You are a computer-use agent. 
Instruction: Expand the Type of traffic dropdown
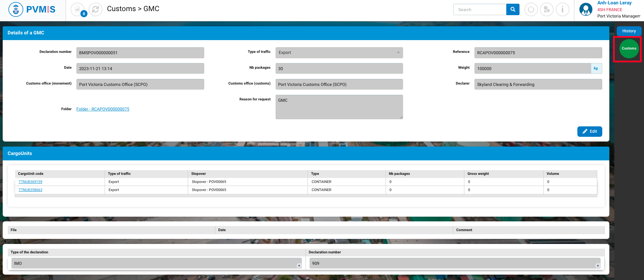click(339, 53)
